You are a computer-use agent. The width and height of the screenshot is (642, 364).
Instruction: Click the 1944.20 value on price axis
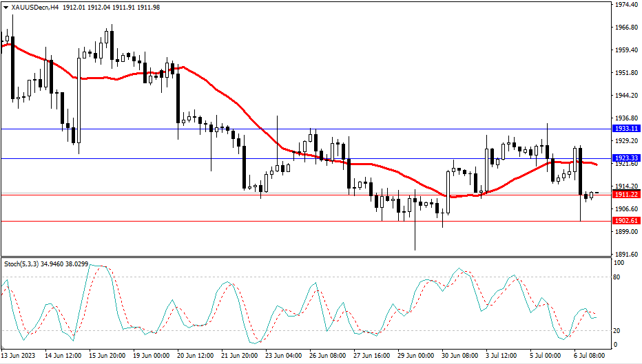(626, 96)
